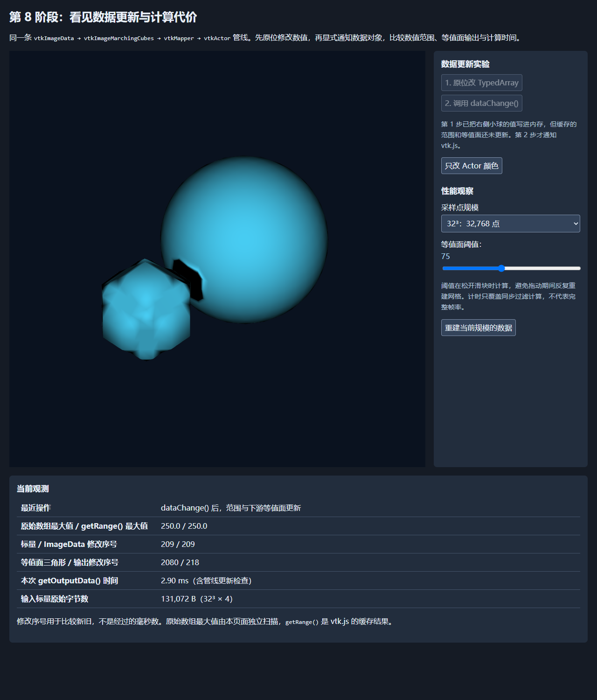The image size is (597, 700).
Task: Click the '最近操作' row label
Action: click(36, 508)
